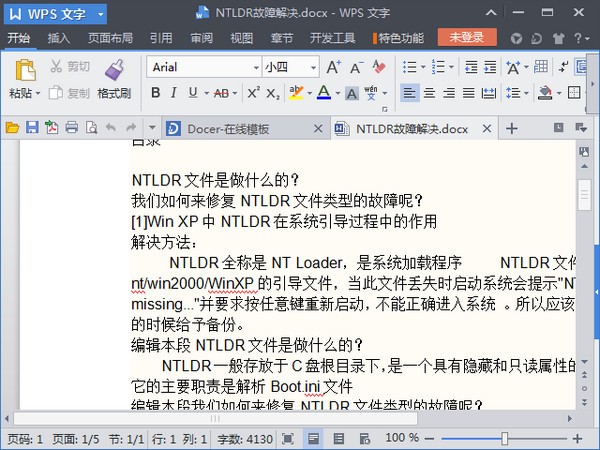Select the Format Painter (格式刷) brush
600x450 pixels.
[114, 70]
